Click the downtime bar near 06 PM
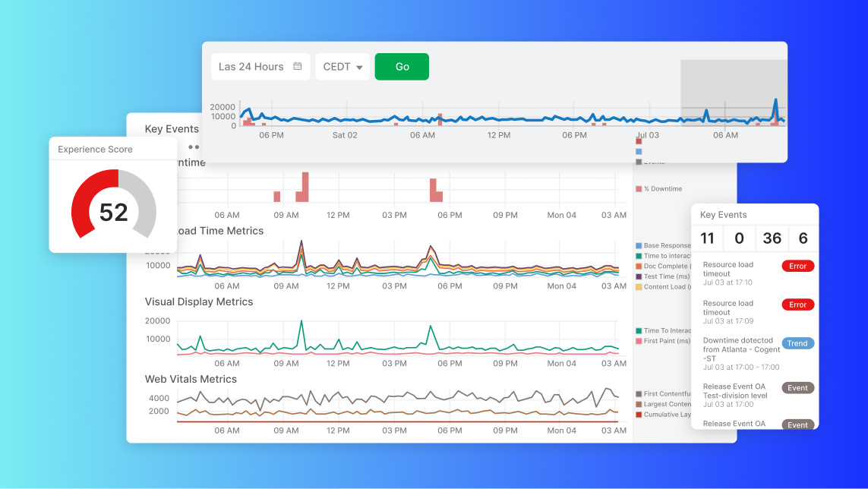 [434, 190]
